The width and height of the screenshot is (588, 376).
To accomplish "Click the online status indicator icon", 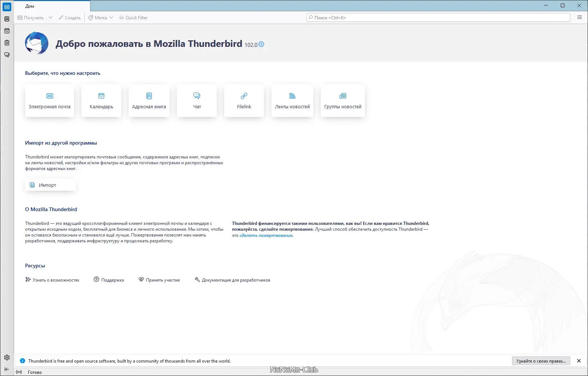I will [x=19, y=372].
